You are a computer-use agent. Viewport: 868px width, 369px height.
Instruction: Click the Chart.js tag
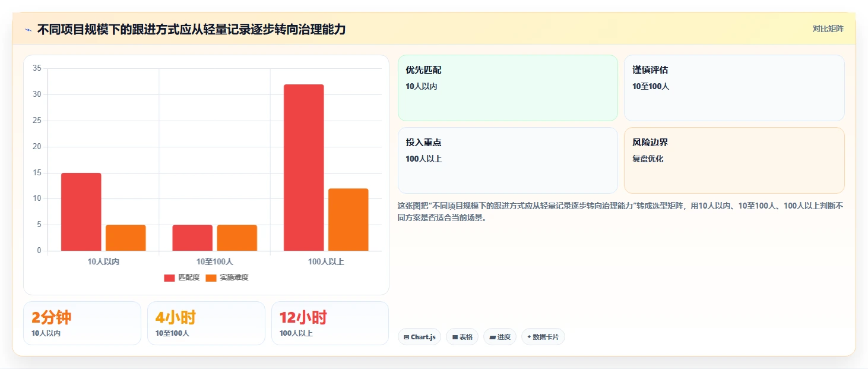tap(419, 337)
